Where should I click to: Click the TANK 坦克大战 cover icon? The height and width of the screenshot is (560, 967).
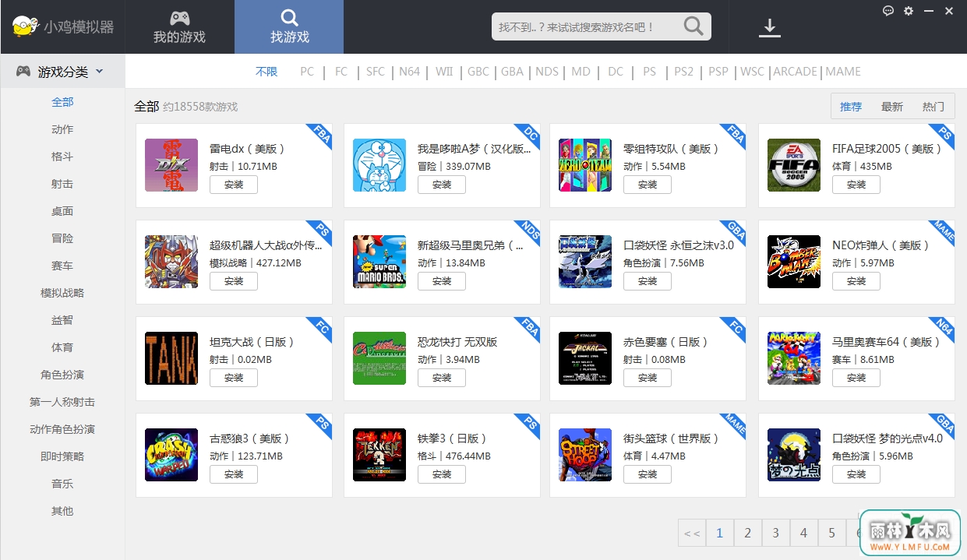pos(171,358)
